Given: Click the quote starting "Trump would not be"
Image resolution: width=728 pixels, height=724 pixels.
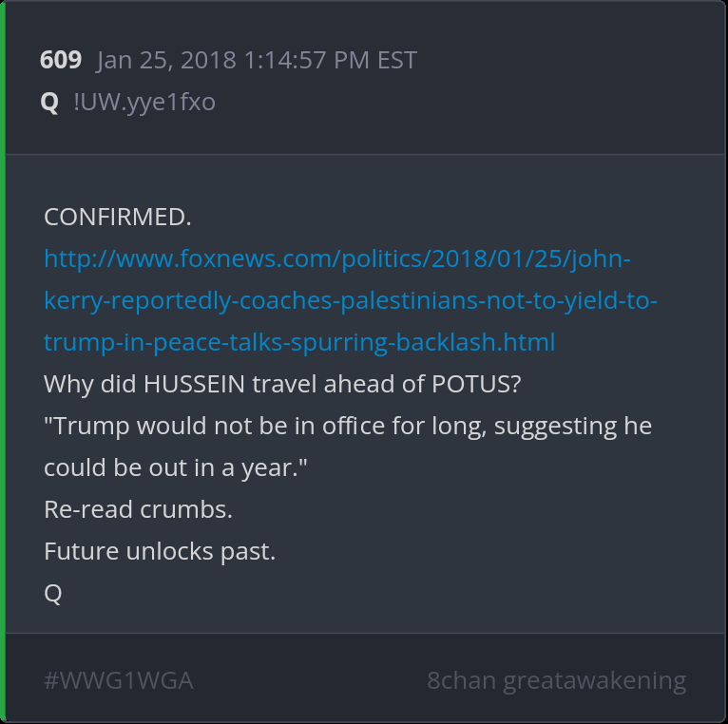Looking at the screenshot, I should (x=348, y=426).
